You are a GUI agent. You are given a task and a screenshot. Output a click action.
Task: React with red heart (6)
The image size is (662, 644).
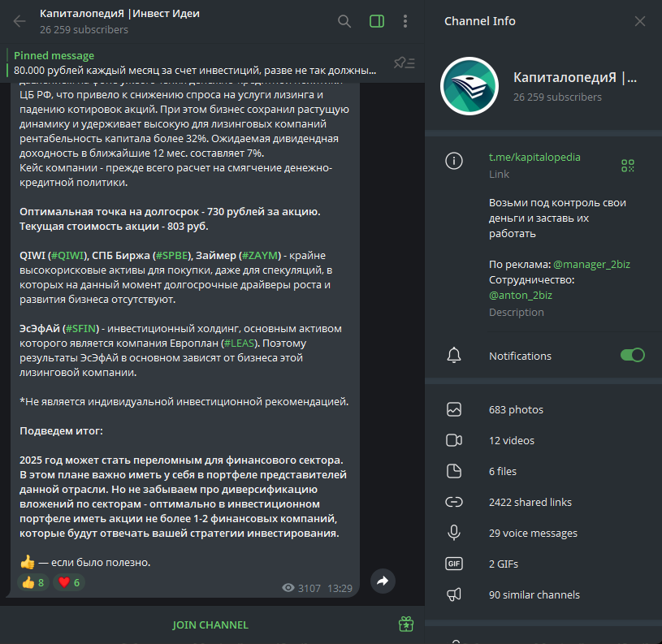pos(69,582)
